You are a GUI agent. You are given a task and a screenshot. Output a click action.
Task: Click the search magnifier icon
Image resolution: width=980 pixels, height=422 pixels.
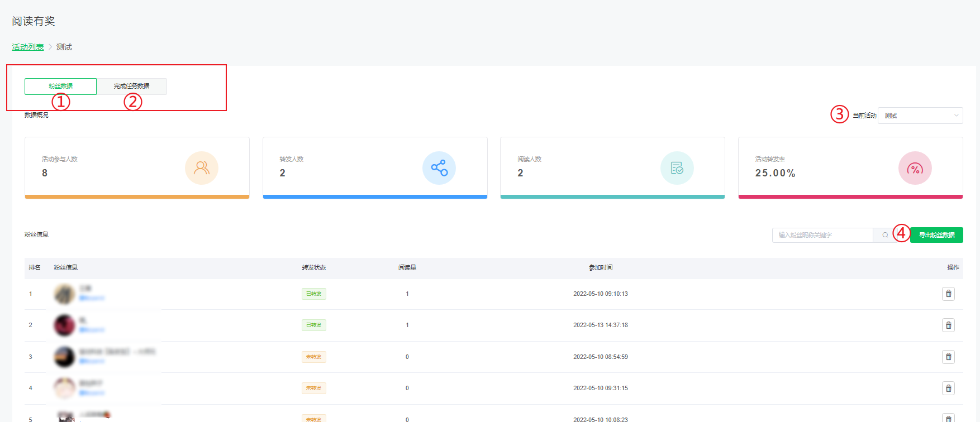pyautogui.click(x=885, y=235)
